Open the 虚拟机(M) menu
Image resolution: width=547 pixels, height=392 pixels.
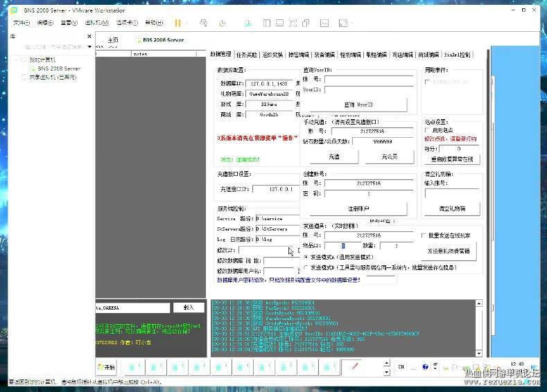pyautogui.click(x=96, y=23)
